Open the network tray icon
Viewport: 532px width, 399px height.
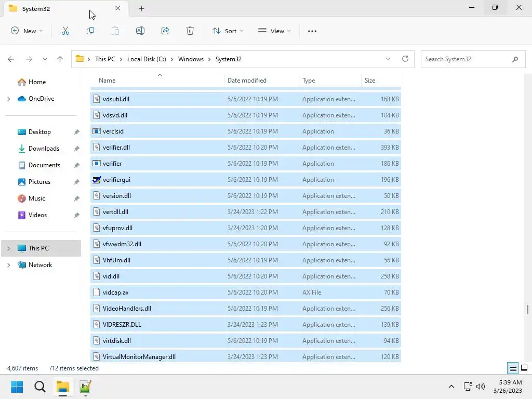[x=468, y=386]
